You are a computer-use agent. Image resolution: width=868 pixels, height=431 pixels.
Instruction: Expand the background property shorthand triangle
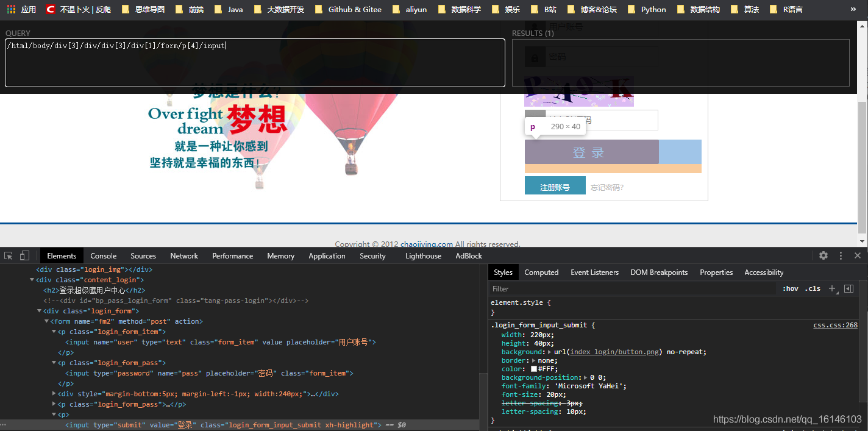point(550,352)
